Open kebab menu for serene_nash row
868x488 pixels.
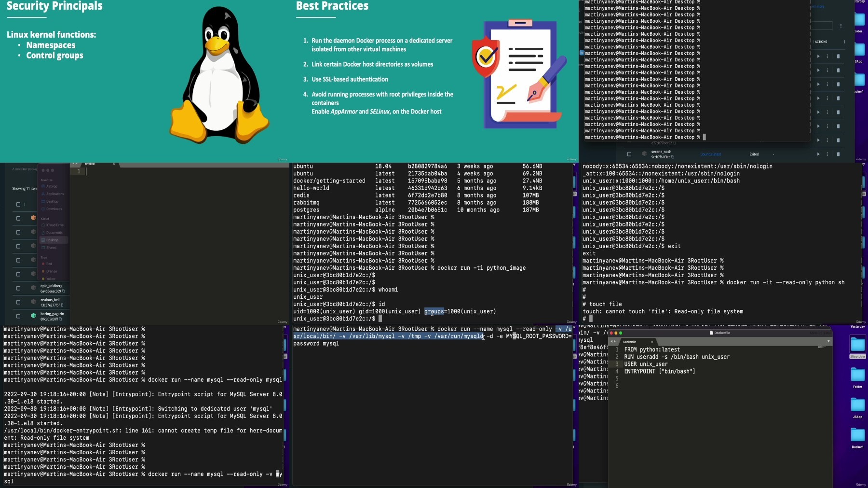pos(827,154)
